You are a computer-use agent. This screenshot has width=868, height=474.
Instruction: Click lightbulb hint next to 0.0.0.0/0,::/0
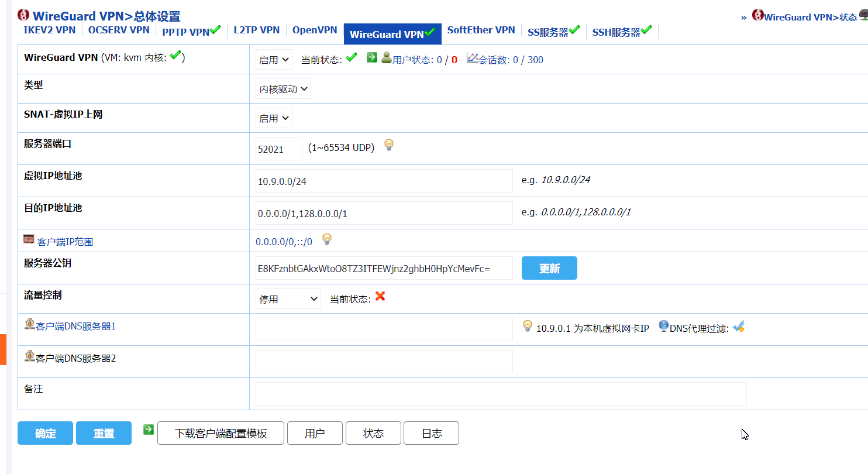tap(327, 239)
